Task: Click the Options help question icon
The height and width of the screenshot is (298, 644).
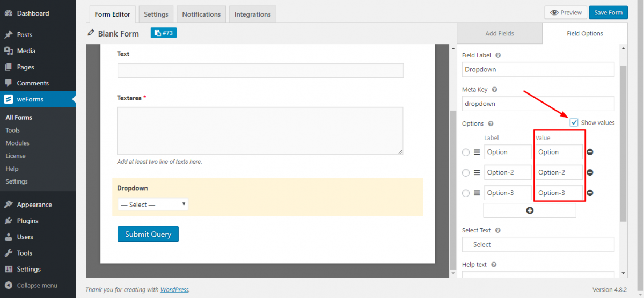Action: click(x=491, y=123)
